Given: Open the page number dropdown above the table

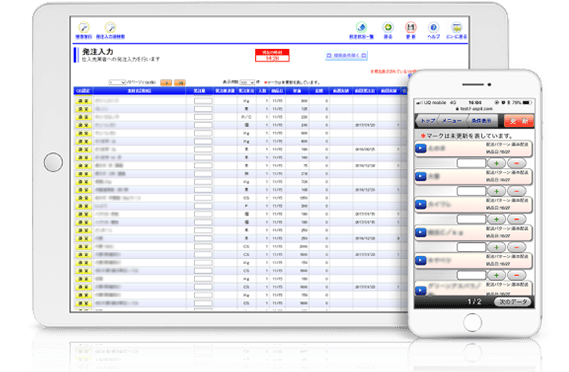Looking at the screenshot, I should click(118, 82).
